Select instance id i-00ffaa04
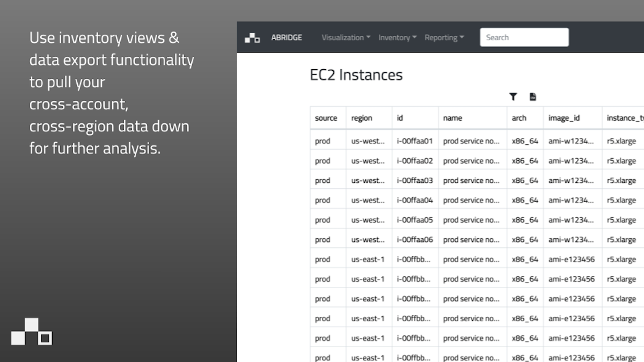The width and height of the screenshot is (644, 362). pos(415,201)
